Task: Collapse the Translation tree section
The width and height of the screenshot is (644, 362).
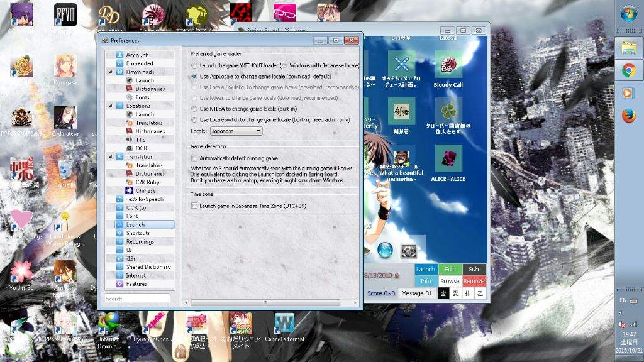Action: [111, 156]
